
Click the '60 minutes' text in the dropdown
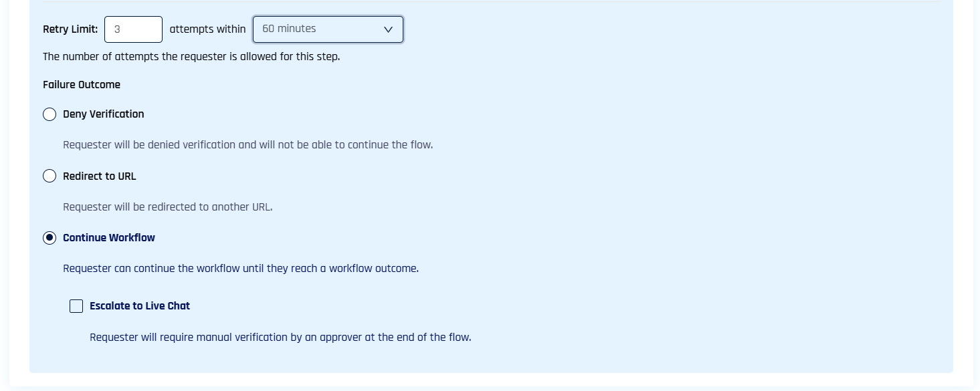click(x=289, y=29)
